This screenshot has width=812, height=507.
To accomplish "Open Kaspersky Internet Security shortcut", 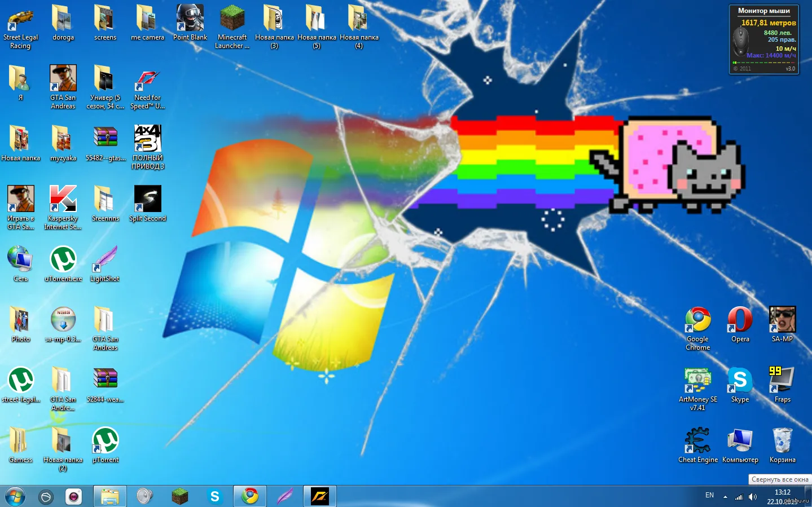I will pos(63,208).
